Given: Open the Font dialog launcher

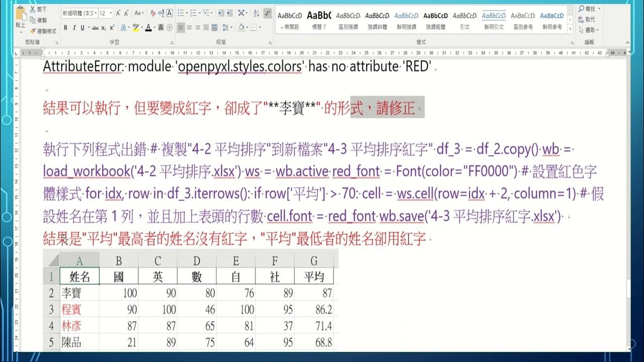Looking at the screenshot, I should 172,43.
